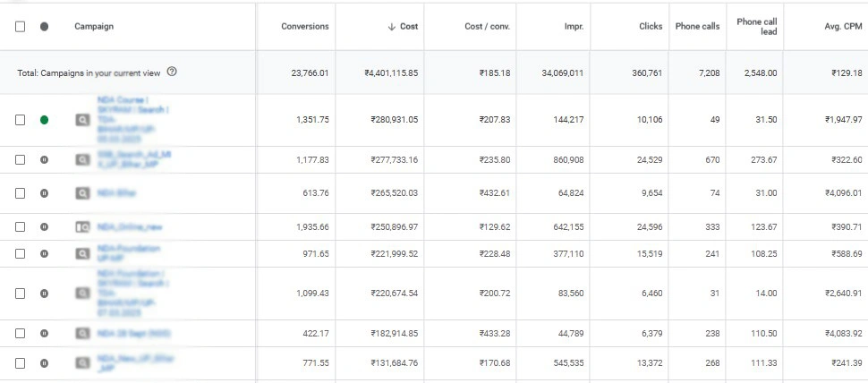Check the box for the ₹250,896.97 campaign row
The image size is (868, 383).
pos(20,227)
